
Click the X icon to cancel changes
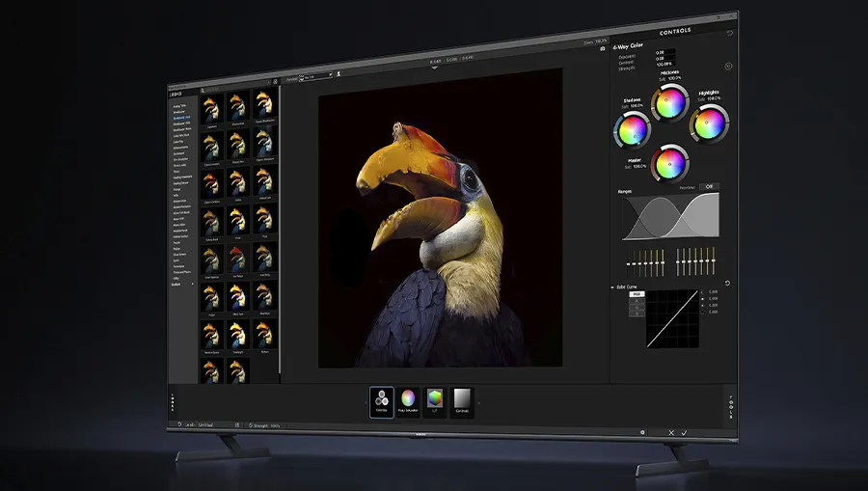tap(671, 433)
